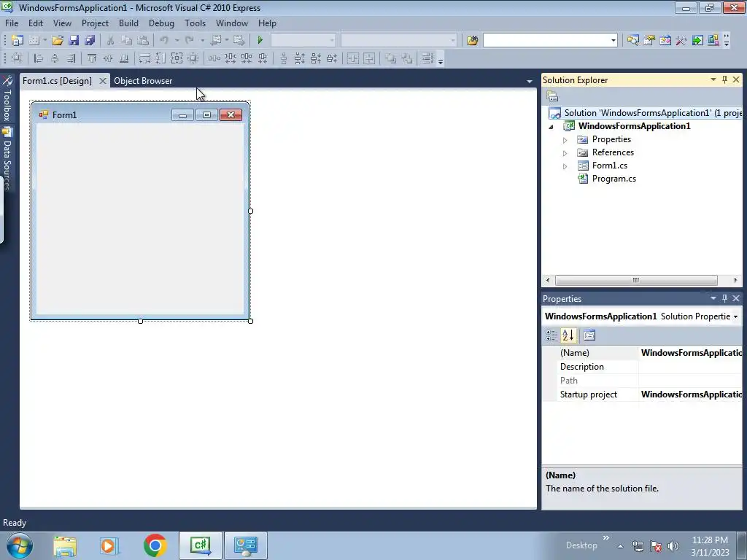Click the Solution Explorer horizontal scrollbar thumb
This screenshot has width=747, height=560.
pos(636,280)
